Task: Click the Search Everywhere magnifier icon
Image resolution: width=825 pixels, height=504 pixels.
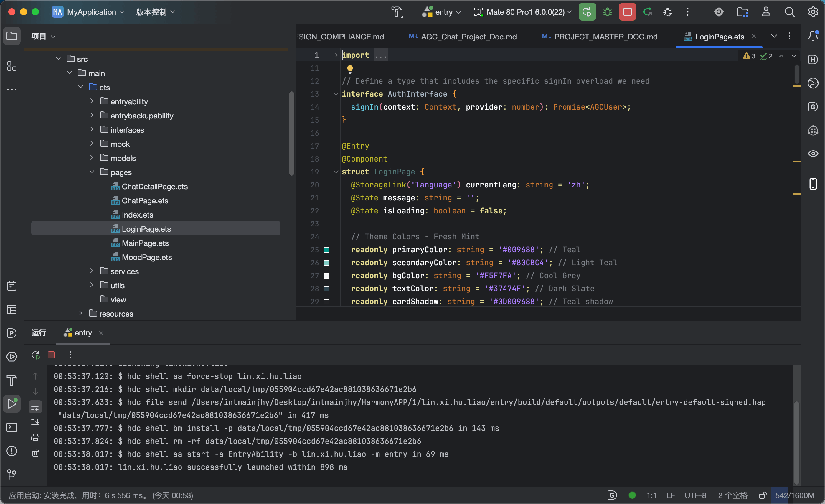Action: [790, 12]
